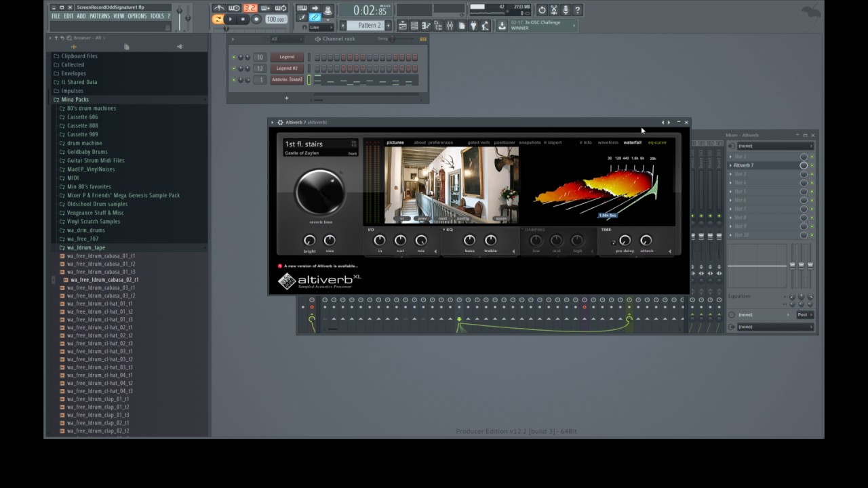Open the OPTIONS menu

pyautogui.click(x=137, y=16)
